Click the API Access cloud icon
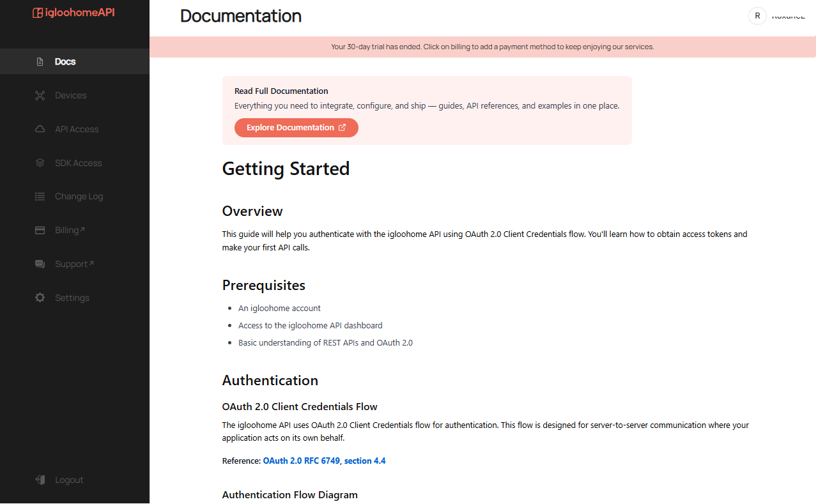 pyautogui.click(x=40, y=129)
